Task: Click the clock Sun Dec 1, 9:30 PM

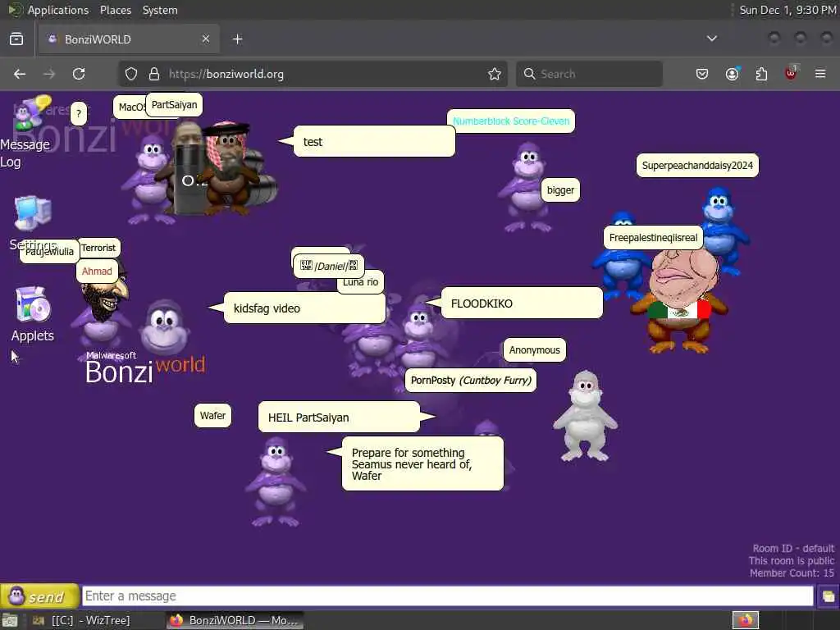Action: tap(787, 10)
